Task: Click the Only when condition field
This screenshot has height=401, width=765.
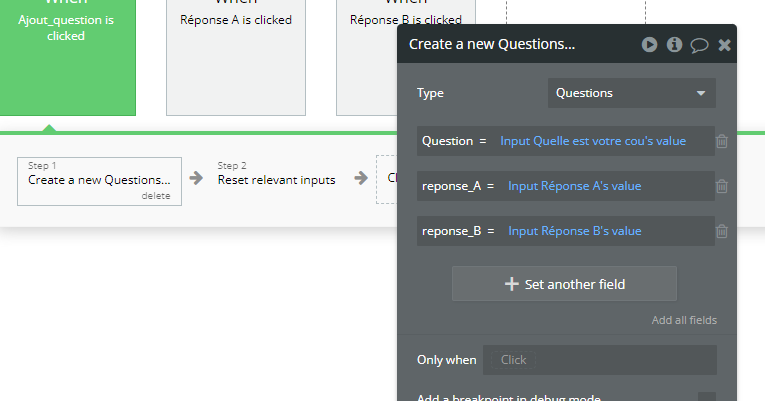Action: 600,360
